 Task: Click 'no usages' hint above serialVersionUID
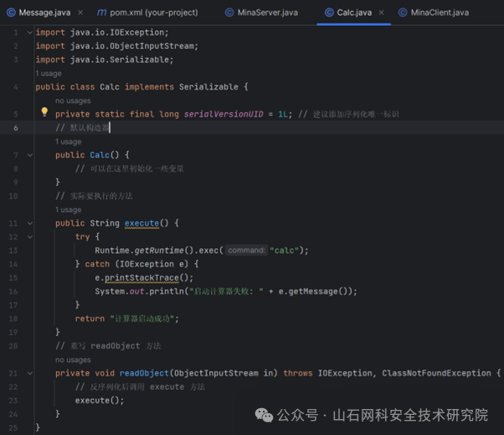click(x=73, y=101)
